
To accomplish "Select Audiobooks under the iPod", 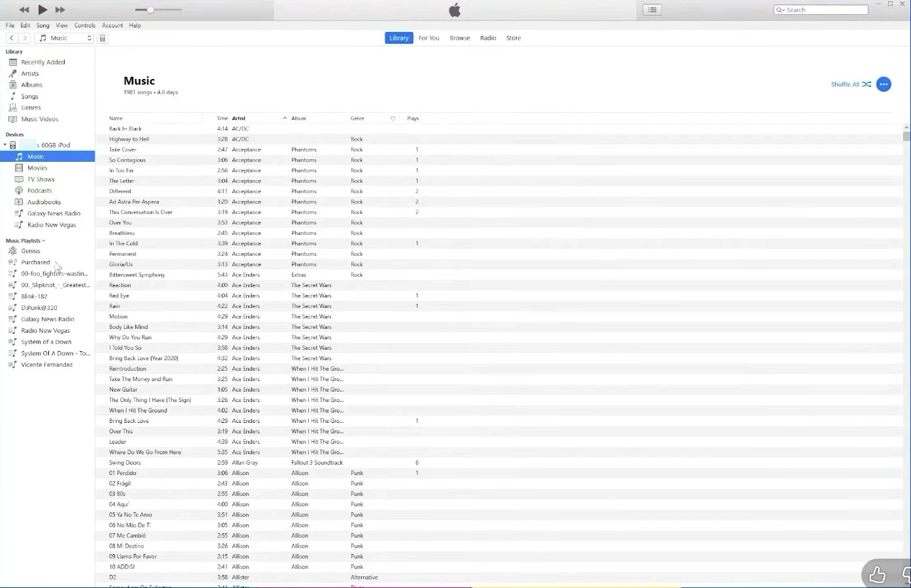I will coord(44,202).
